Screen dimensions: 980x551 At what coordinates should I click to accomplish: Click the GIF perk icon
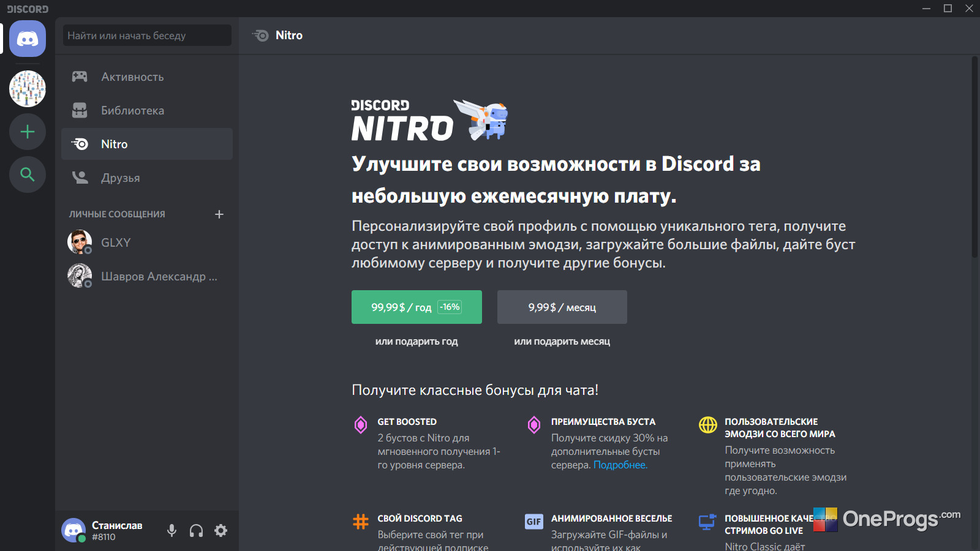tap(534, 522)
